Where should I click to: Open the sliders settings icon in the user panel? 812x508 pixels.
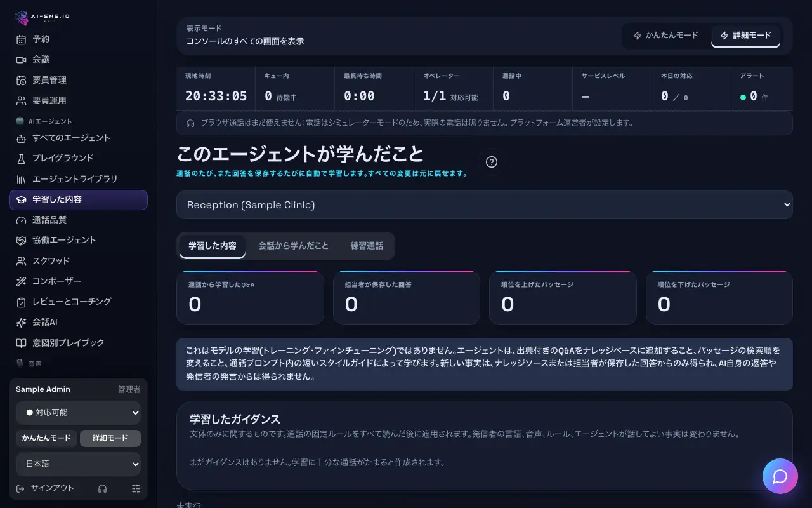tap(136, 488)
